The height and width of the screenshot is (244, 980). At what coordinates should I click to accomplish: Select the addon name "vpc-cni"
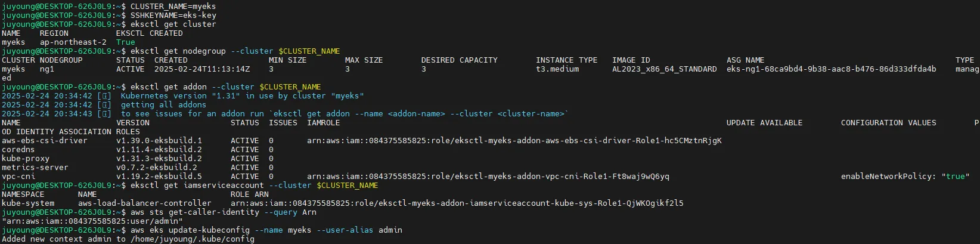(18, 177)
